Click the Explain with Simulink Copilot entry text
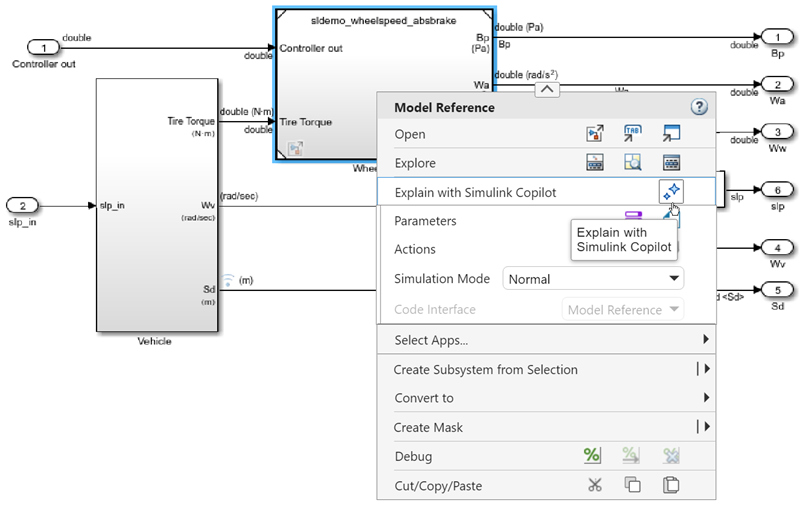This screenshot has height=507, width=800. coord(475,192)
